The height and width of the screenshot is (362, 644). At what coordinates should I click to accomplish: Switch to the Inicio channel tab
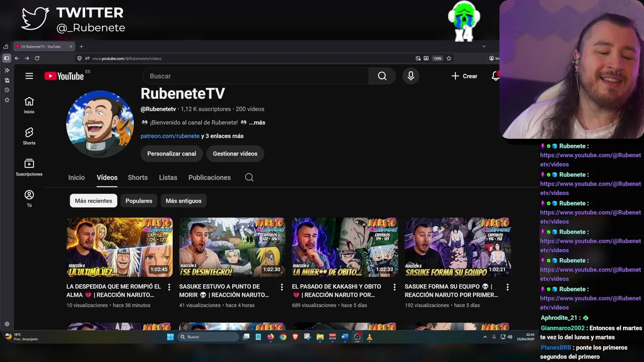click(76, 177)
